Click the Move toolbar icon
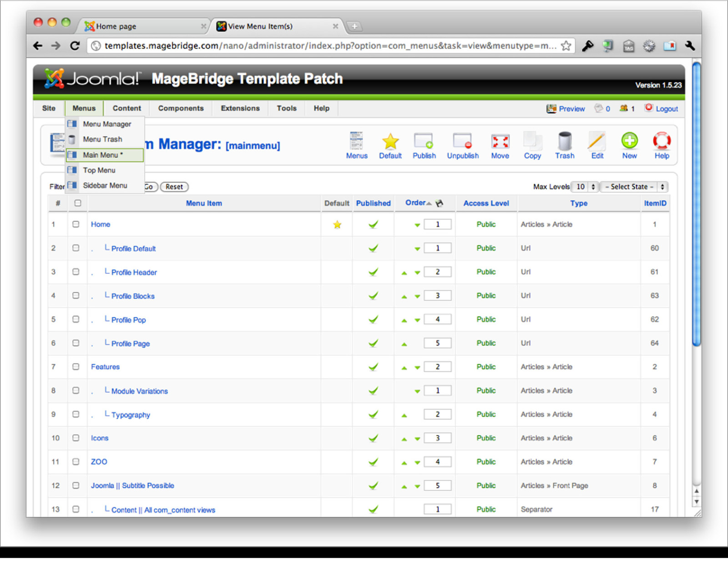The image size is (728, 561). click(500, 142)
